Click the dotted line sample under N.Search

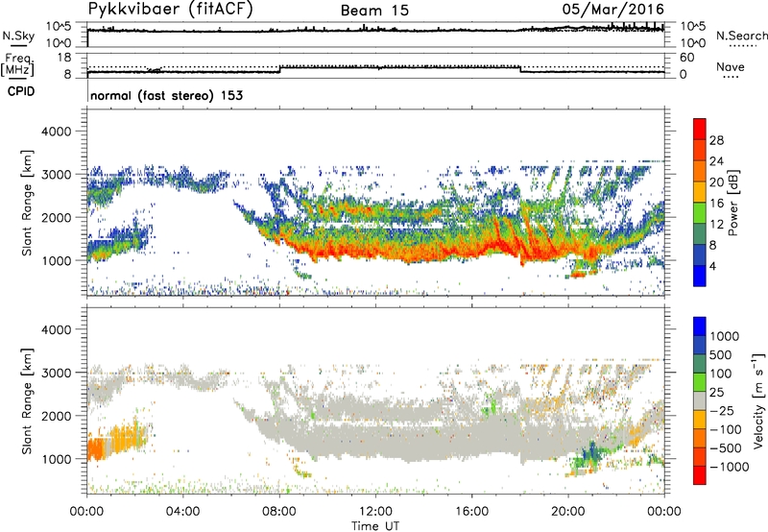[743, 46]
